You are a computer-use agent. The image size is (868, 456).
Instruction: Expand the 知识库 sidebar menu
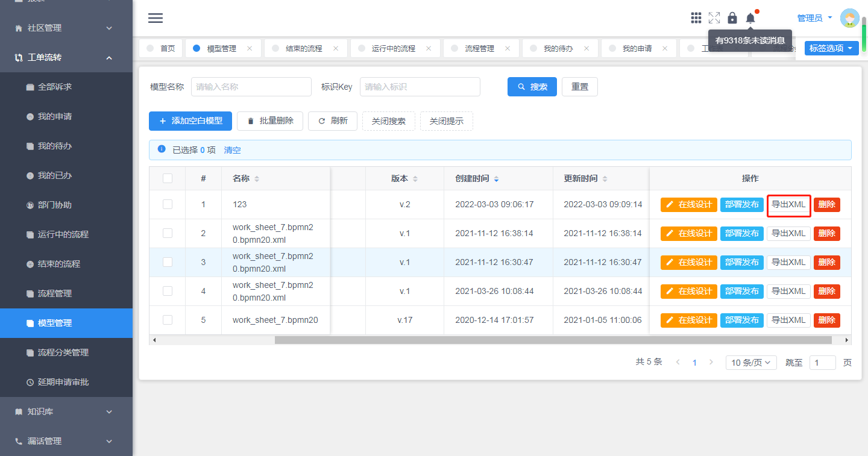[109, 412]
